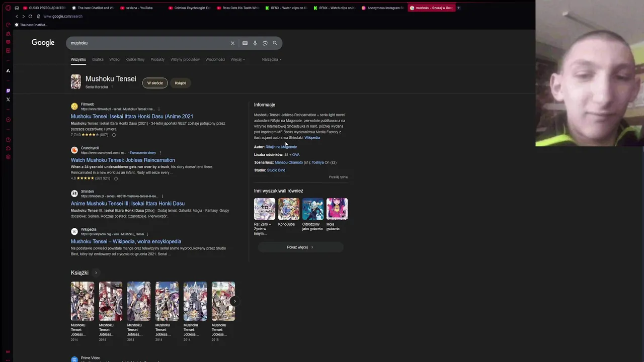Select the Wszystko search tab
Viewport: 644px width, 362px height.
click(78, 59)
